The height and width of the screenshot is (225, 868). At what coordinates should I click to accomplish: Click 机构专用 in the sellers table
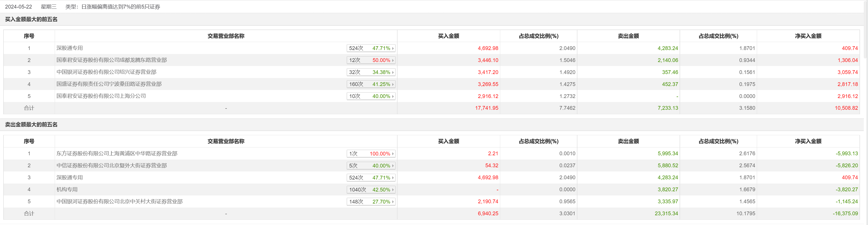(67, 189)
